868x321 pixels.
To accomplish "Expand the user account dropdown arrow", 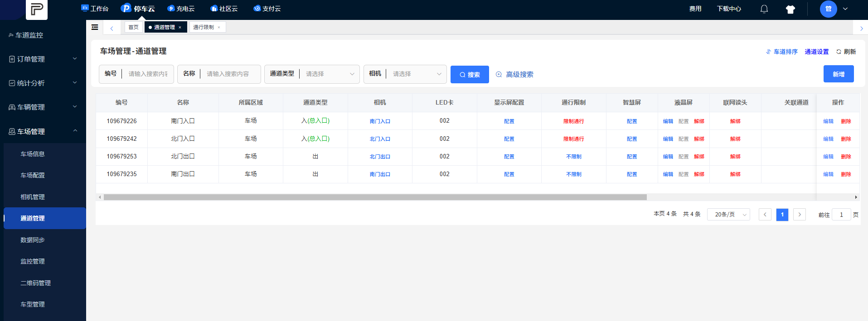I will pos(845,9).
